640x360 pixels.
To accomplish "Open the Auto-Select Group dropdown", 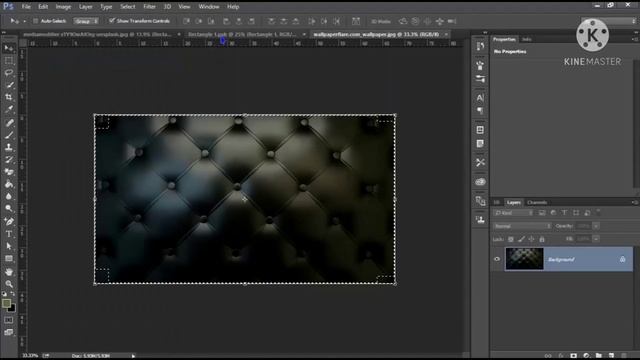I will [x=86, y=21].
